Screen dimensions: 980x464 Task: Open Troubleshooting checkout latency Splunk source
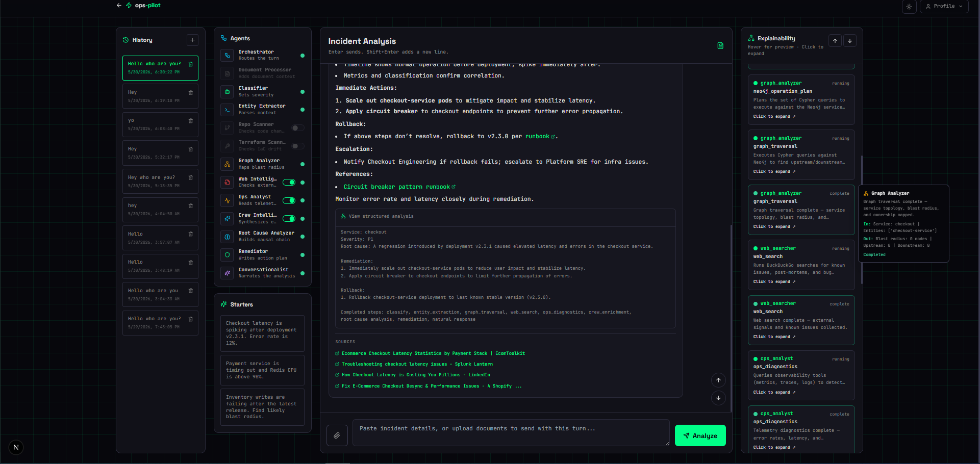414,364
